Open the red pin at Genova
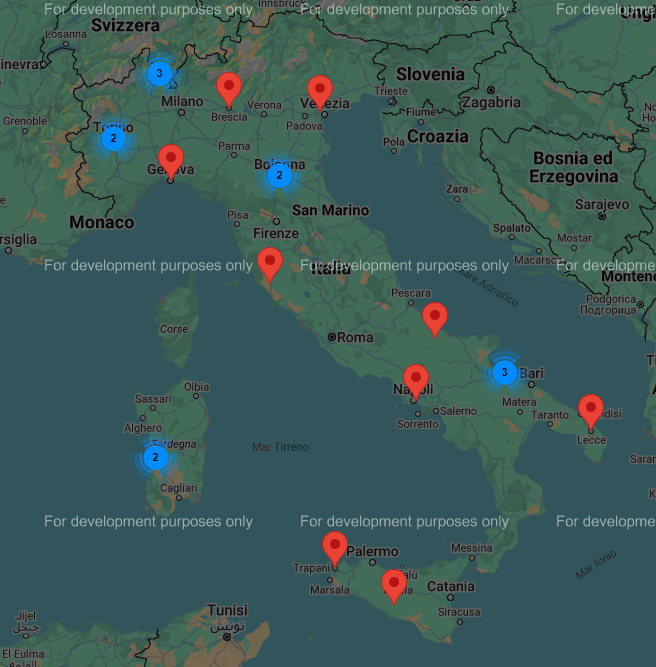This screenshot has width=656, height=667. coord(171,162)
